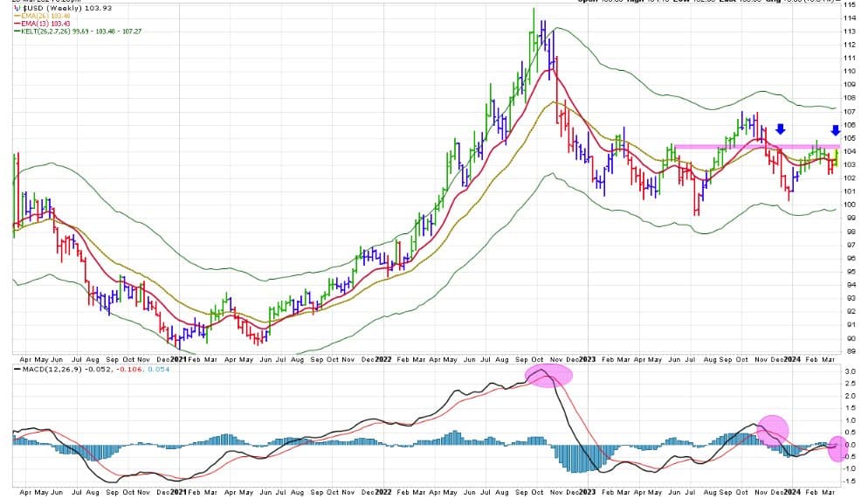This screenshot has width=868, height=499.
Task: Click MACD axis label 2.0
Action: click(x=850, y=396)
